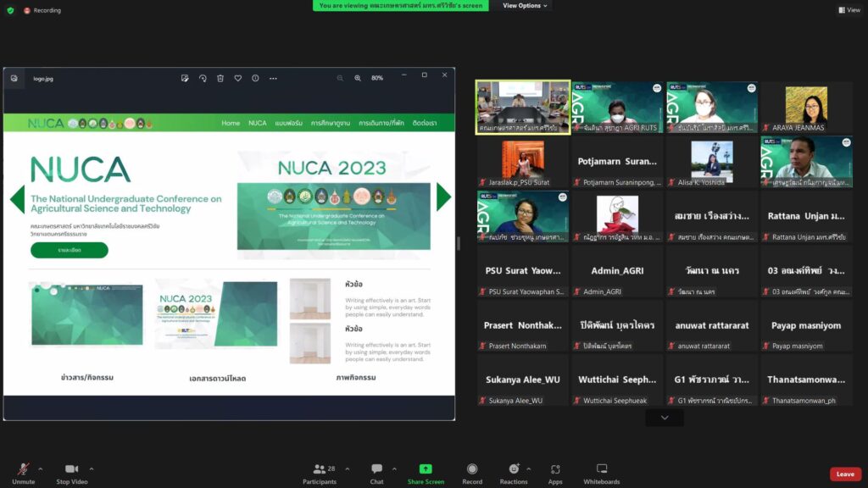
Task: Start recording with the Record button
Action: pos(472,474)
